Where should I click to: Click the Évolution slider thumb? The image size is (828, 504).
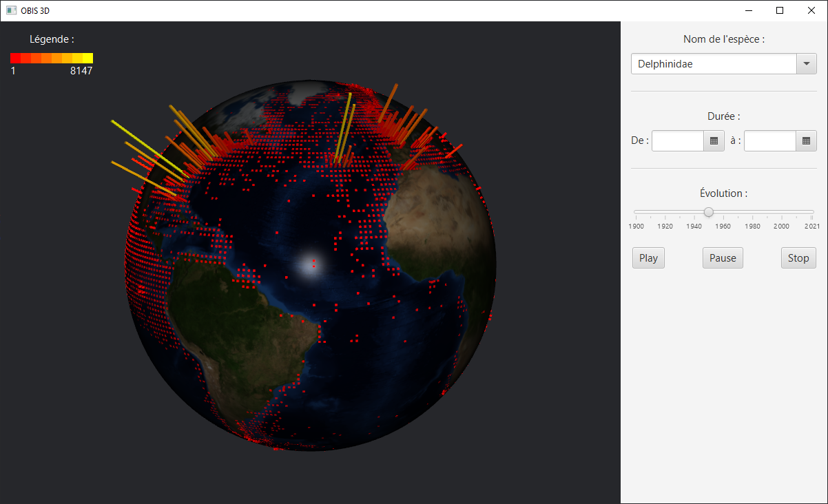708,212
